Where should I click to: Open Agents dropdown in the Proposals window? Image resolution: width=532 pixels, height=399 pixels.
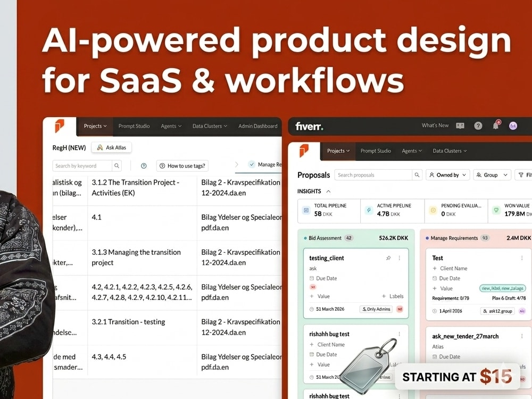[412, 151]
